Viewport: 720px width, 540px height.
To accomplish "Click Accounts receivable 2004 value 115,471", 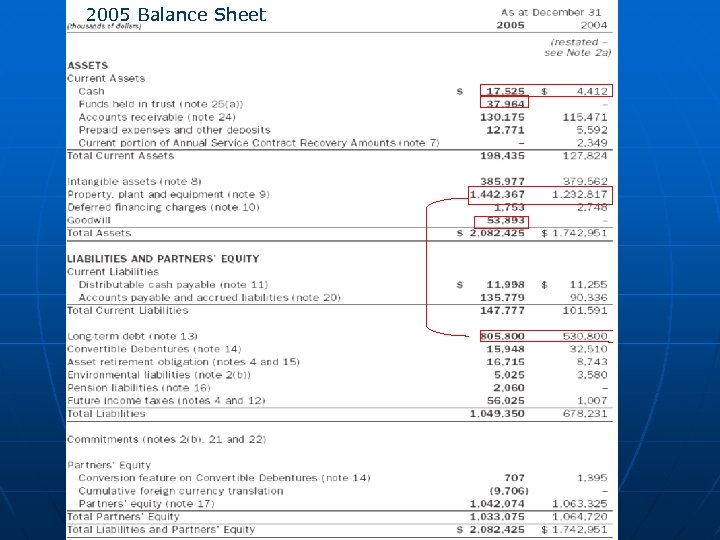I will pos(585,117).
